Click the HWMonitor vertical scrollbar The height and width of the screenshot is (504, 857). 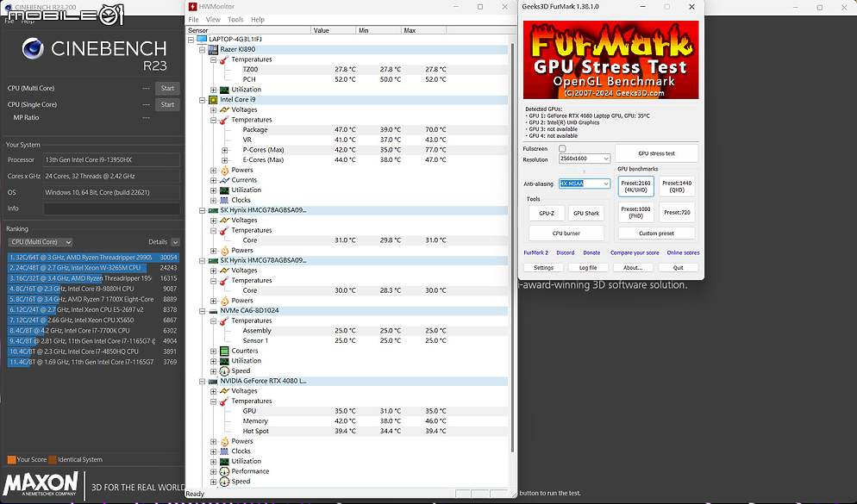coord(512,248)
